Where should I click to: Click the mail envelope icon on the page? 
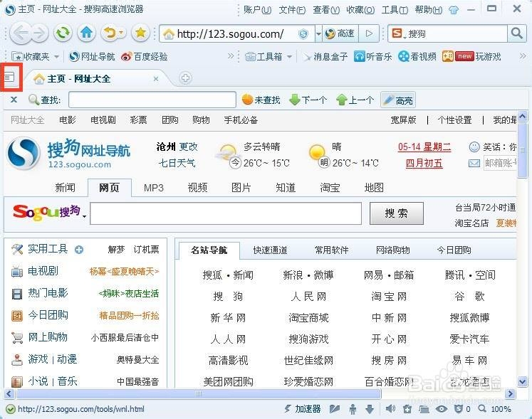click(x=474, y=164)
